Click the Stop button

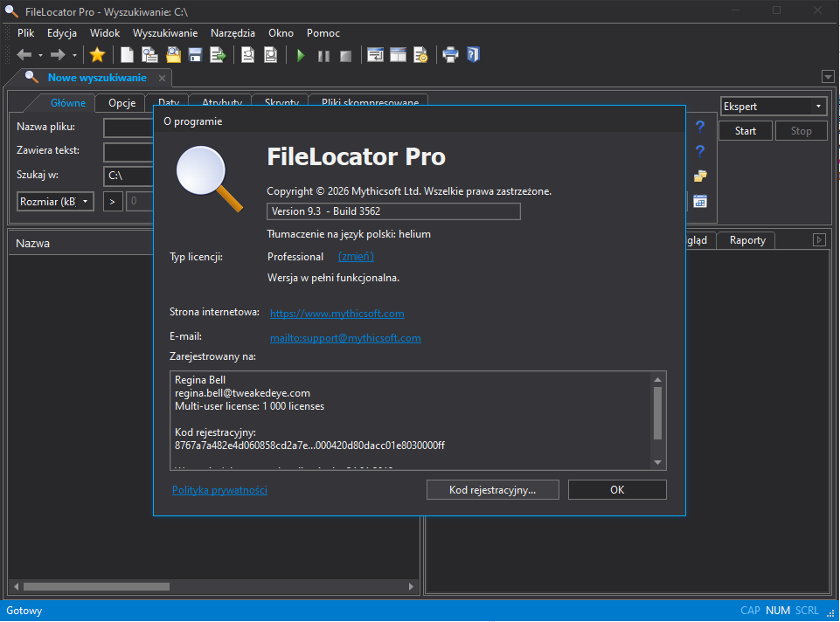[801, 131]
